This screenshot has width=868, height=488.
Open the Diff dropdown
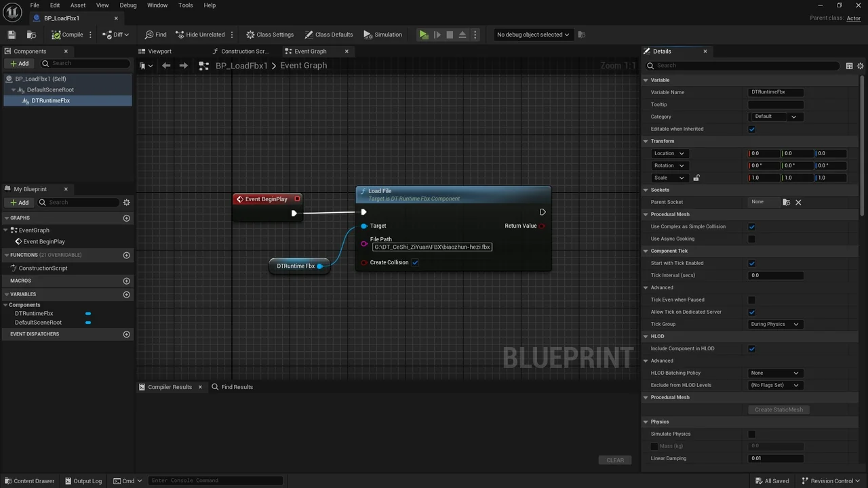point(116,35)
